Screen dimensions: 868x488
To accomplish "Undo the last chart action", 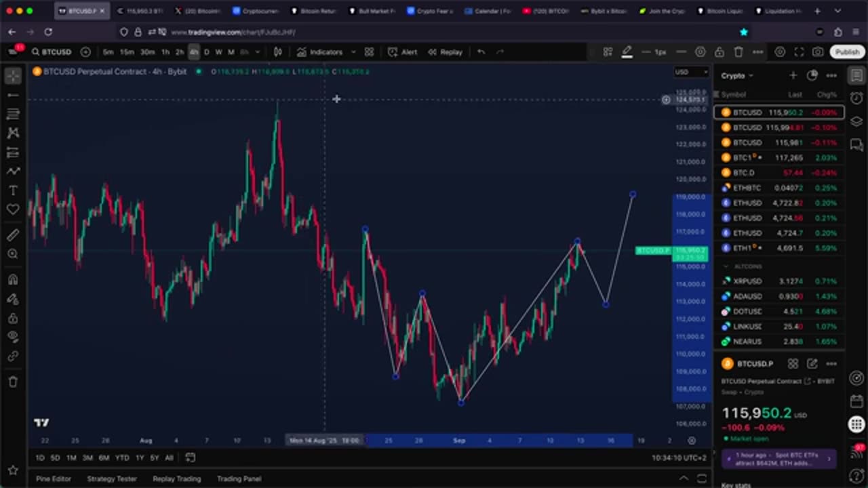I will (481, 52).
